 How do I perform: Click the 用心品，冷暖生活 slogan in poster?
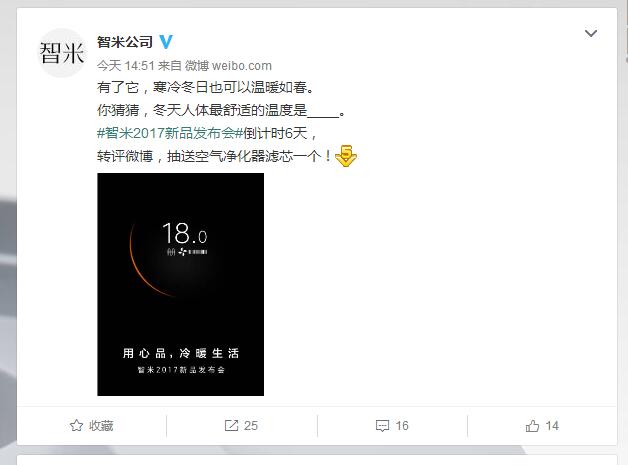pos(181,353)
